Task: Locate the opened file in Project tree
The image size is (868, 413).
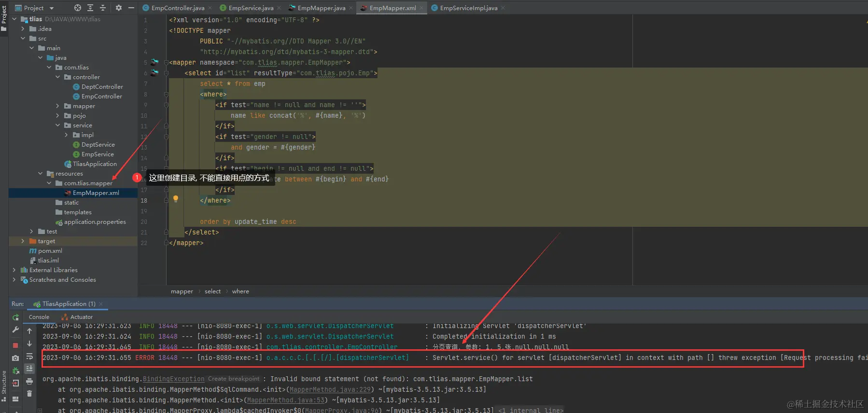Action: [x=77, y=8]
